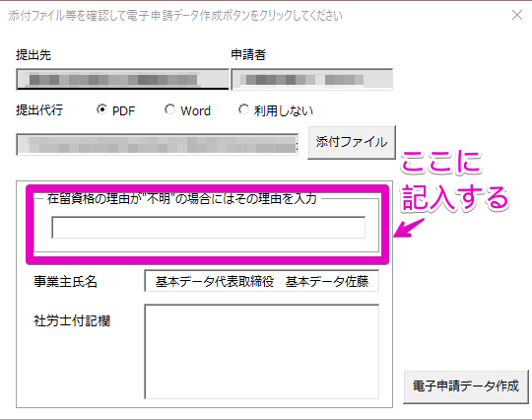Click the 電子申請データ作成 button
The image size is (532, 420).
click(466, 386)
